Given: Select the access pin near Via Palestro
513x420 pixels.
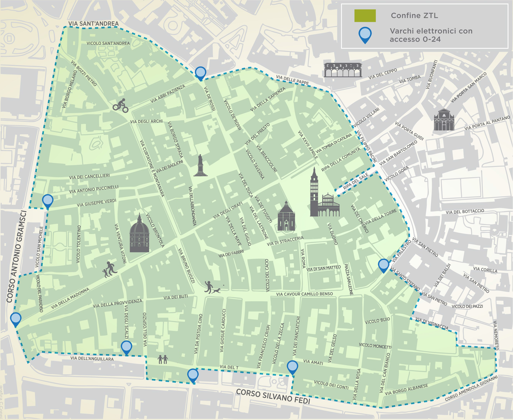Looking at the screenshot, I should [384, 266].
